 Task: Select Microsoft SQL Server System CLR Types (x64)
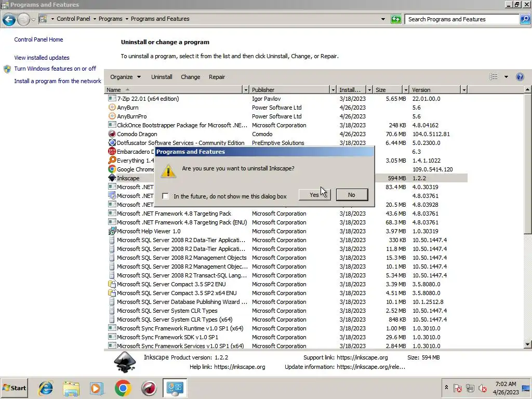pyautogui.click(x=286, y=320)
